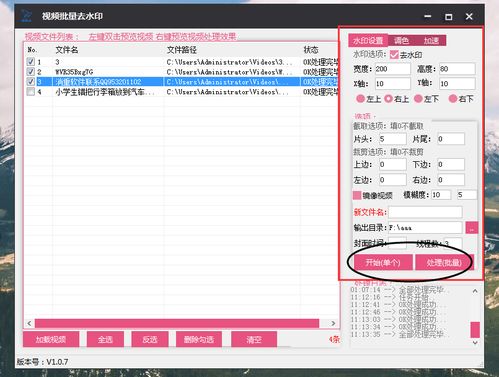The width and height of the screenshot is (499, 377).
Task: Uncheck the checkbox for file row 1
Action: [30, 62]
